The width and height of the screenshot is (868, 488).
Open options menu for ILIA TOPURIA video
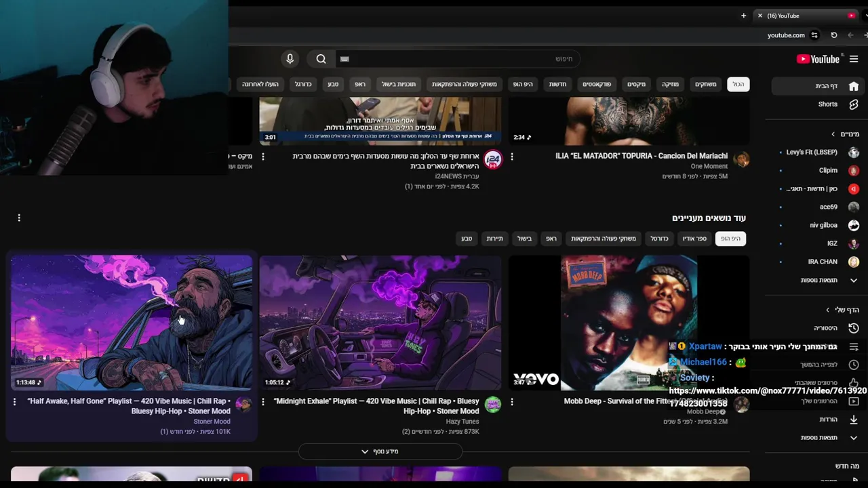(512, 157)
